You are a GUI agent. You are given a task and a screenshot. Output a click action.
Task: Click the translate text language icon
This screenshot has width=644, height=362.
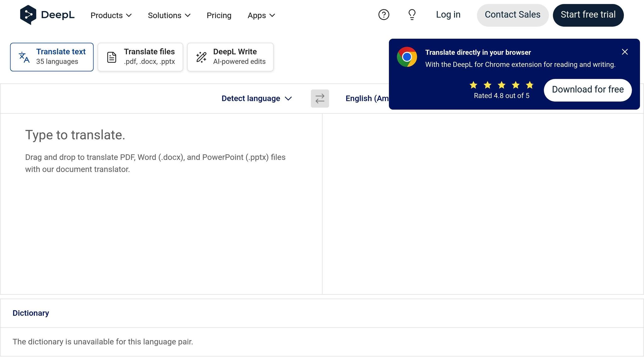24,57
